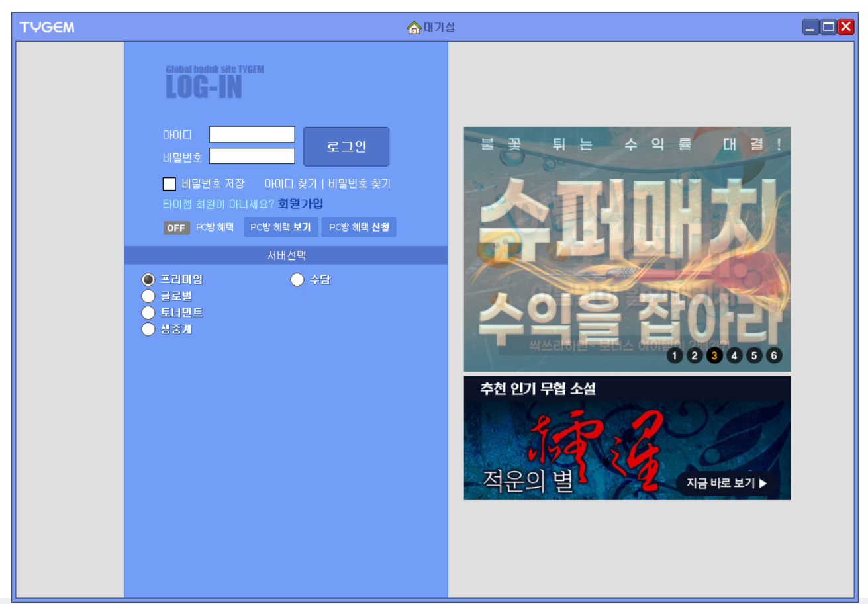Check the 비밀번호 저장 checkbox
Screen dimensions: 868x604
pos(169,184)
